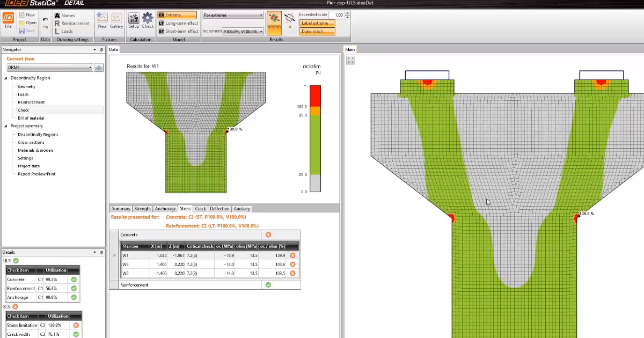
Task: Select the σc/σlim stress ratio result icon
Action: point(274,20)
